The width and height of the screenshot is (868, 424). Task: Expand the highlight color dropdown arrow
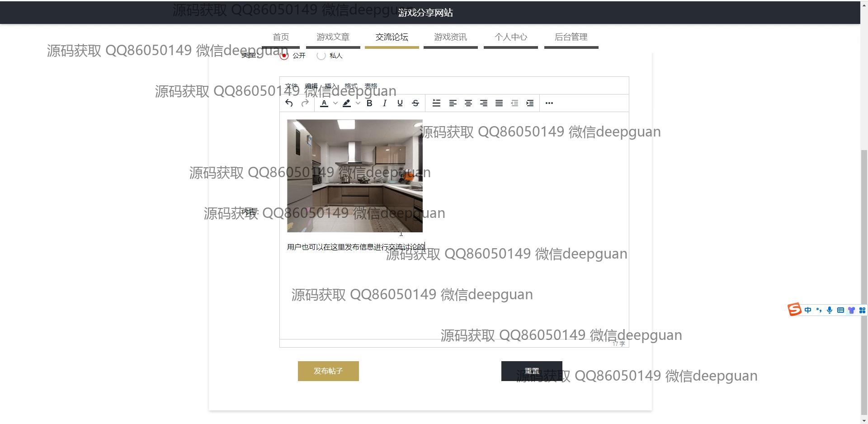click(x=358, y=103)
